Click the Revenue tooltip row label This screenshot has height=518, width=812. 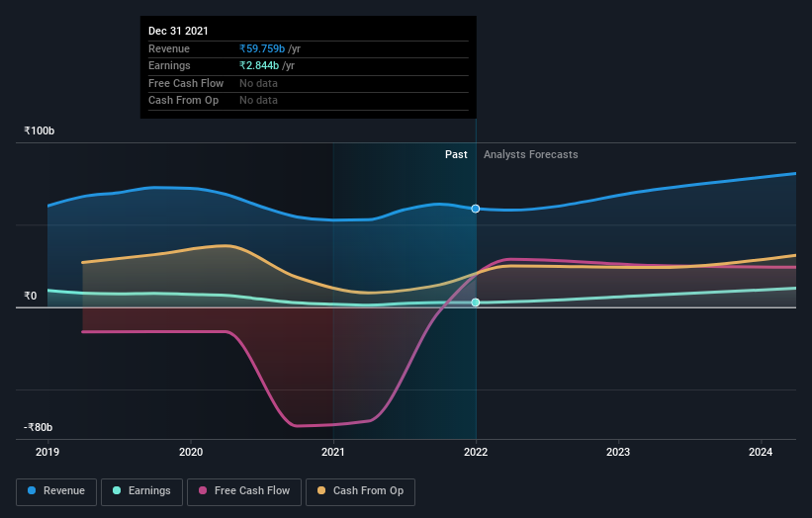(169, 48)
